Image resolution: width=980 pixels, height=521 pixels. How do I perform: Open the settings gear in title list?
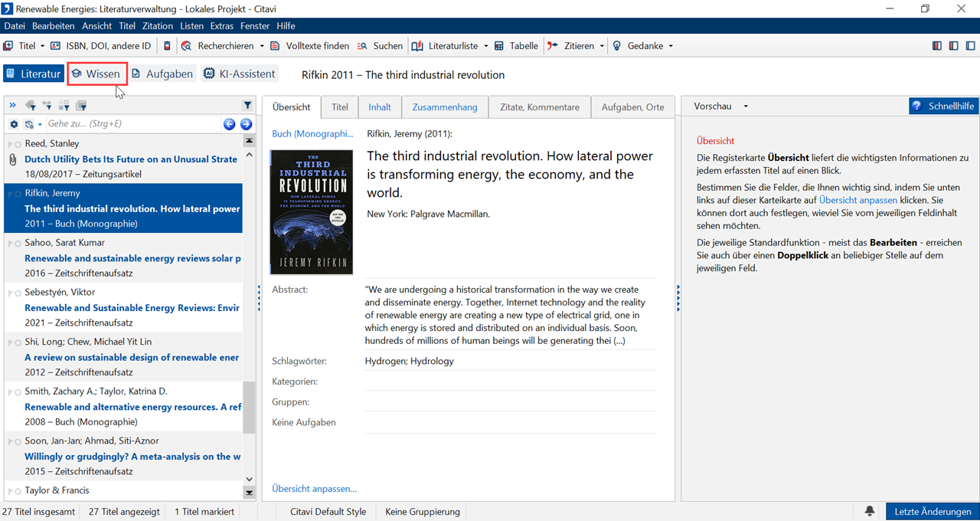pyautogui.click(x=14, y=124)
